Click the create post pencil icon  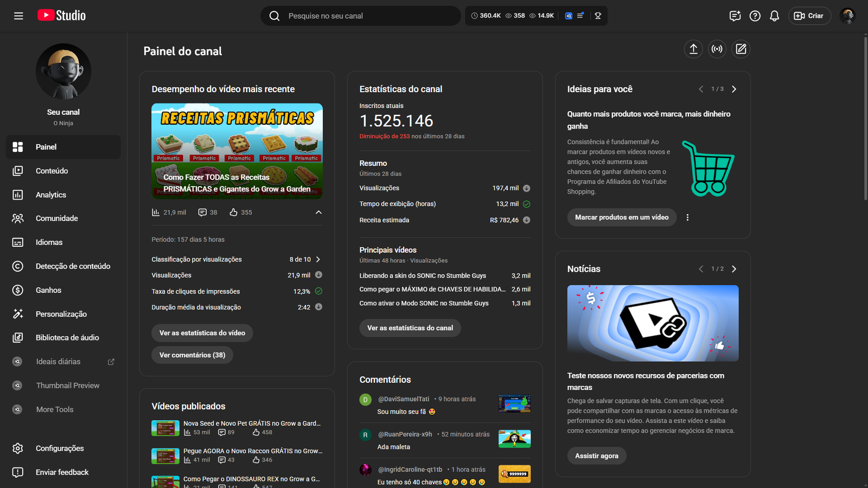pyautogui.click(x=741, y=49)
